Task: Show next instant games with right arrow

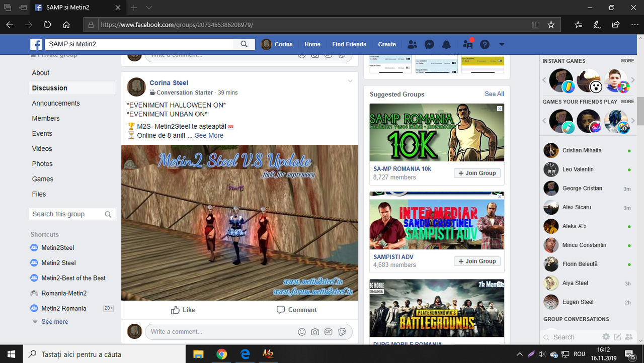Action: point(633,80)
